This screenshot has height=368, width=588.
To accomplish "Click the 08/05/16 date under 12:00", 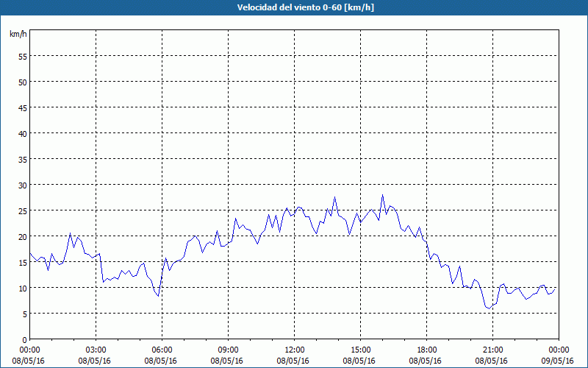I will 293,361.
